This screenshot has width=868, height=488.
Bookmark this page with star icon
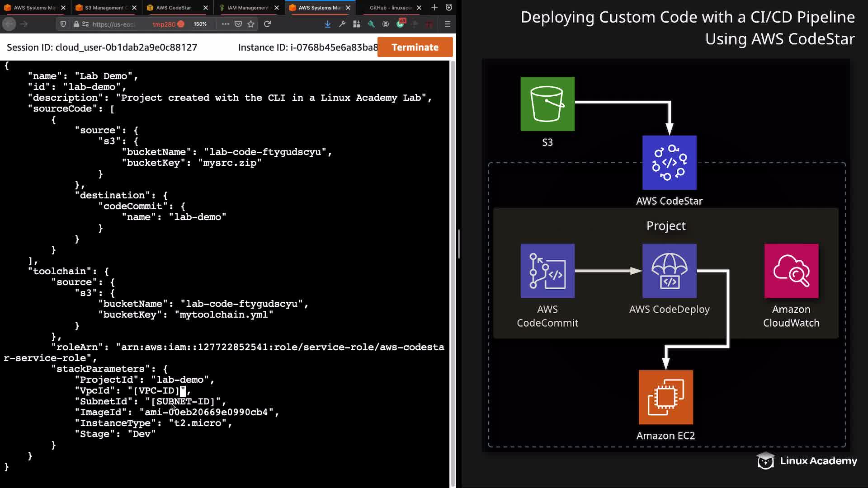[x=251, y=24]
